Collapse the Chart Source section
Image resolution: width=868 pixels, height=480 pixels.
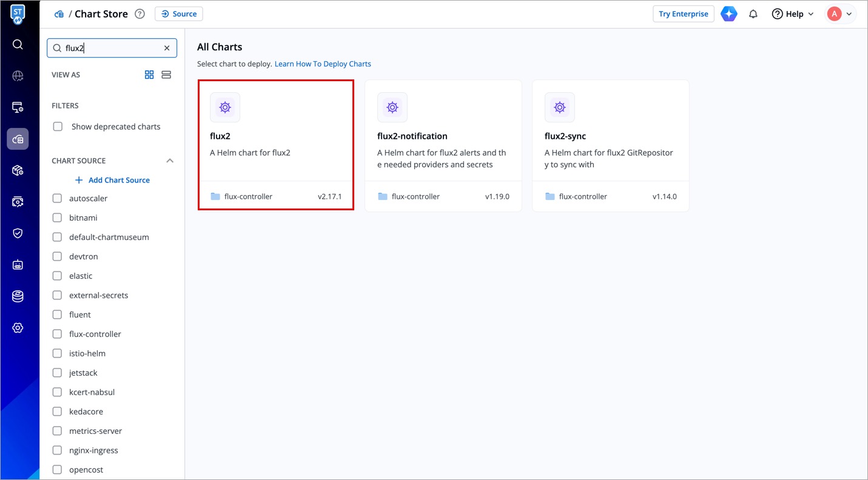tap(170, 161)
